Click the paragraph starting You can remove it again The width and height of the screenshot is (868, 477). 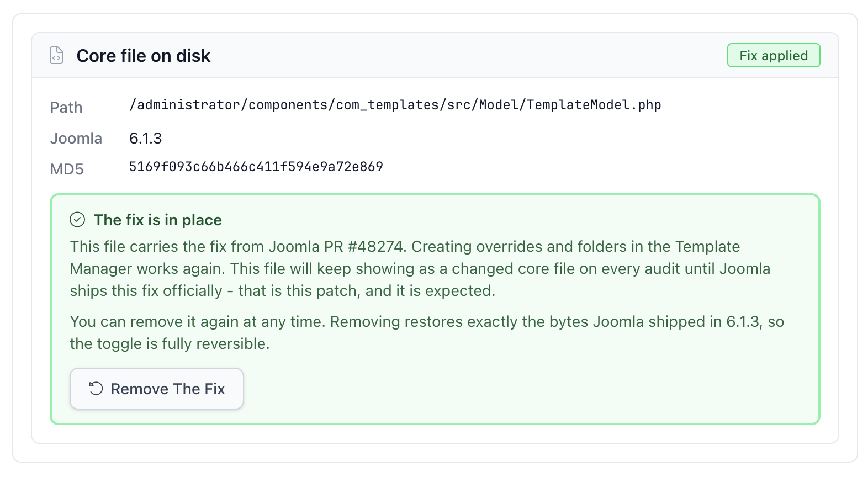(427, 332)
